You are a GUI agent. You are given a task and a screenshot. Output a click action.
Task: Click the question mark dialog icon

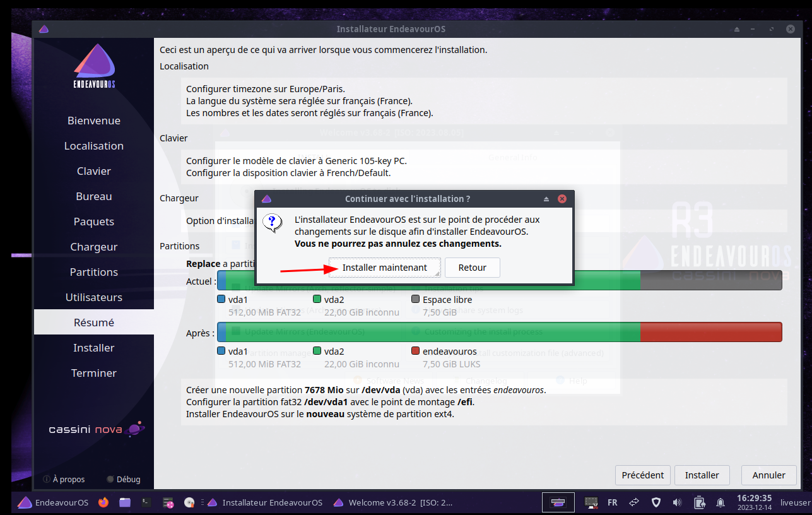pyautogui.click(x=273, y=223)
